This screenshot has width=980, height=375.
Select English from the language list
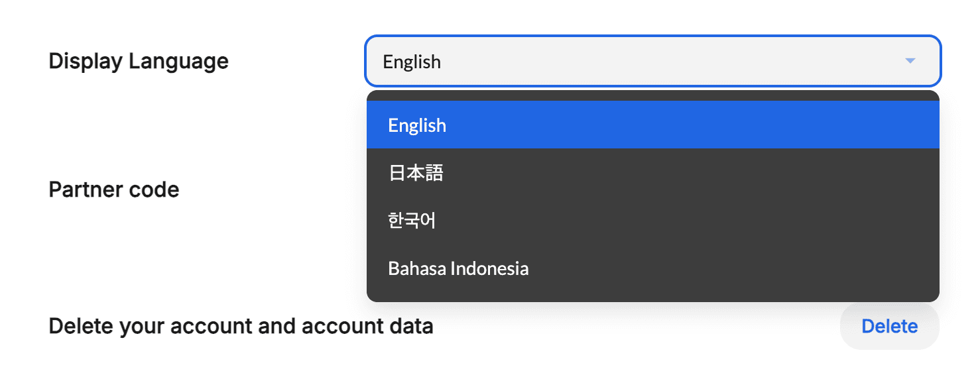point(653,125)
